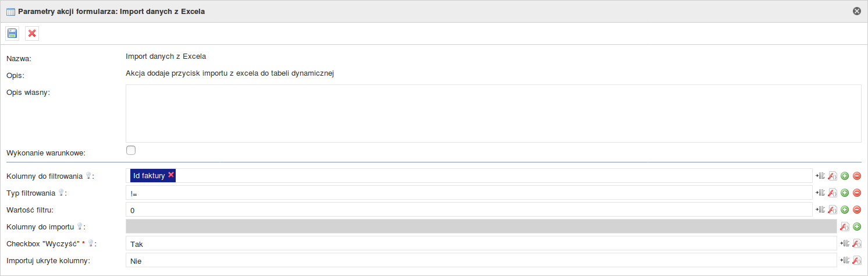The width and height of the screenshot is (868, 276).
Task: Remove Typ filtrowania value with red minus
Action: [x=857, y=193]
